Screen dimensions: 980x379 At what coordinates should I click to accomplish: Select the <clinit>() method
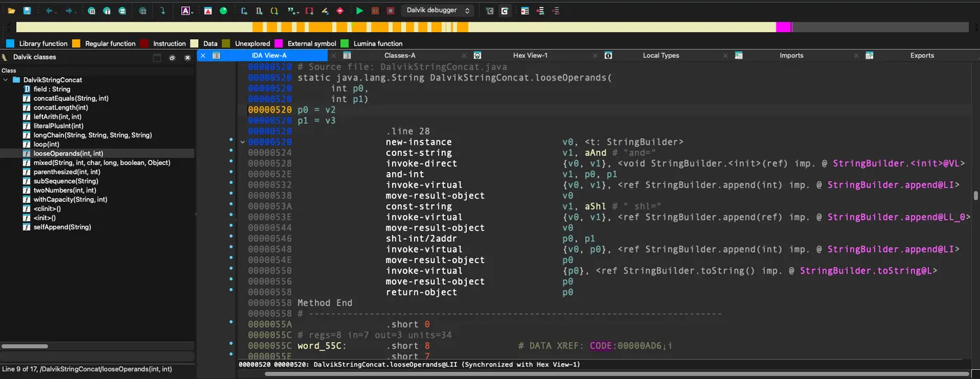[x=48, y=208]
